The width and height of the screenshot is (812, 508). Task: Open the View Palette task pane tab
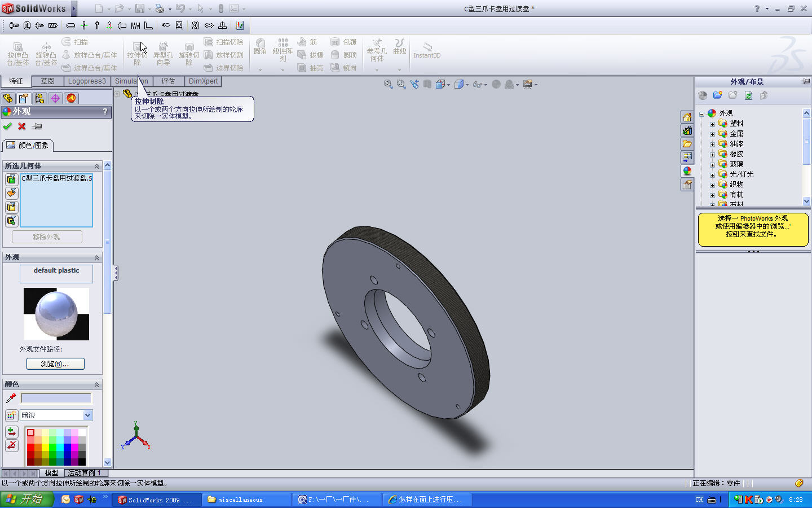click(687, 157)
